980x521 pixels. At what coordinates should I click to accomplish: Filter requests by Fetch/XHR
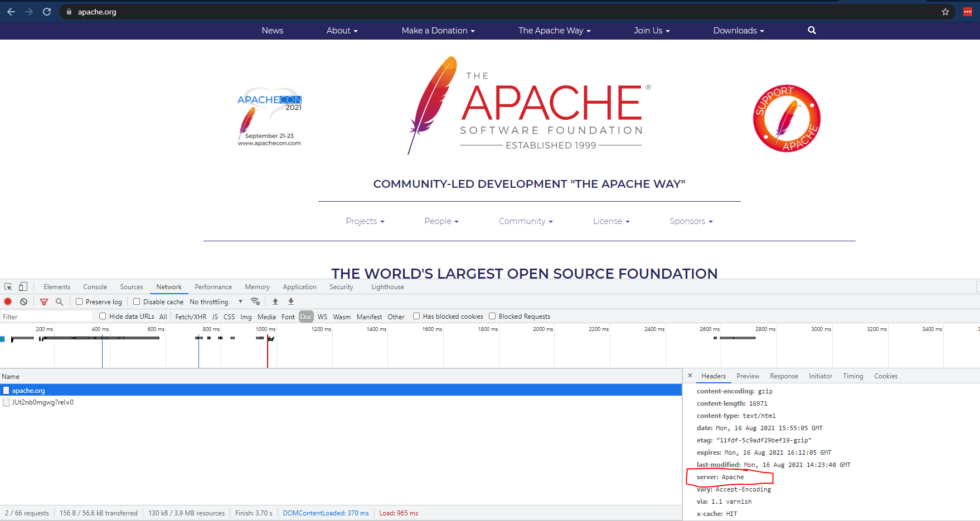[x=191, y=317]
